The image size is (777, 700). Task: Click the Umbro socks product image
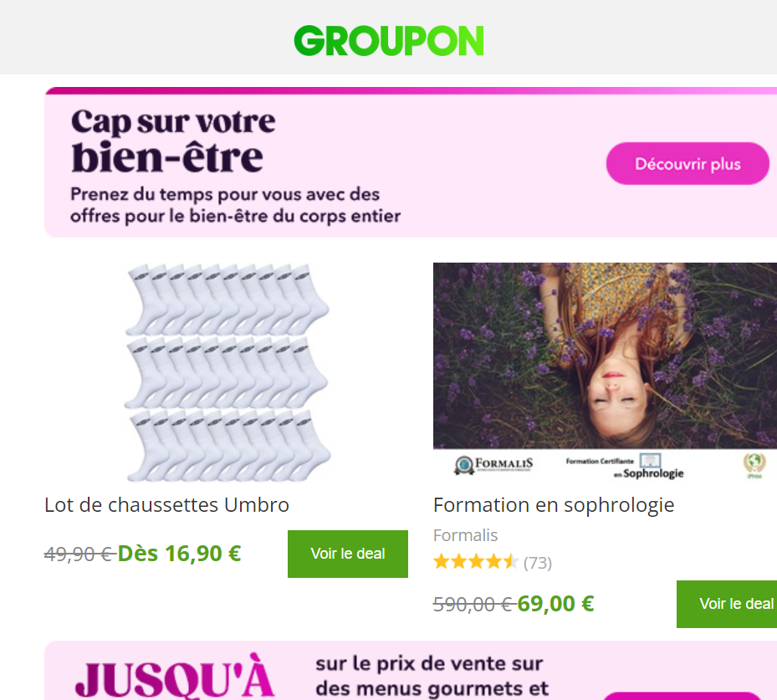pyautogui.click(x=227, y=372)
